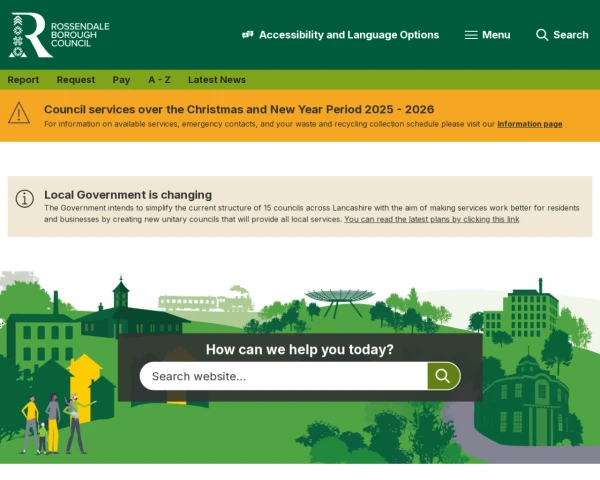
Task: Open the Report navigation item
Action: [23, 80]
